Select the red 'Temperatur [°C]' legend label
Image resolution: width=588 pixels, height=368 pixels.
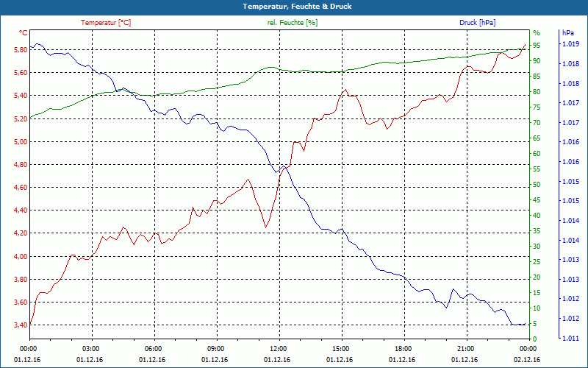click(106, 23)
